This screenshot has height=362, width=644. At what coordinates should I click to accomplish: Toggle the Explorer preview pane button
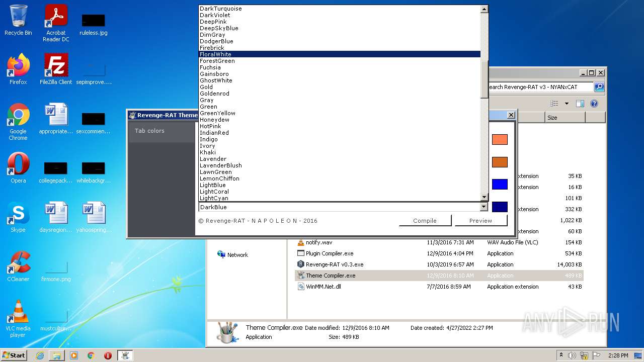tap(580, 104)
